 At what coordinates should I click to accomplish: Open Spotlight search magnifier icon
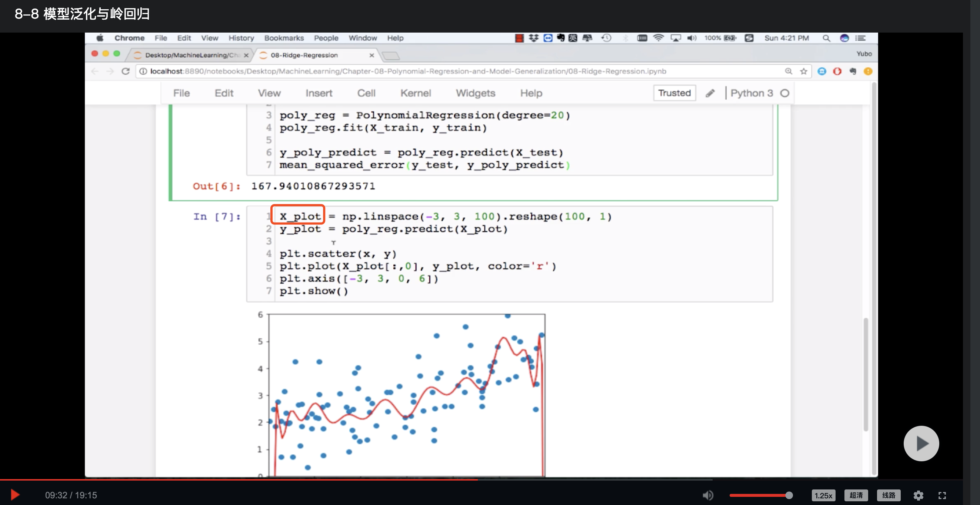826,38
